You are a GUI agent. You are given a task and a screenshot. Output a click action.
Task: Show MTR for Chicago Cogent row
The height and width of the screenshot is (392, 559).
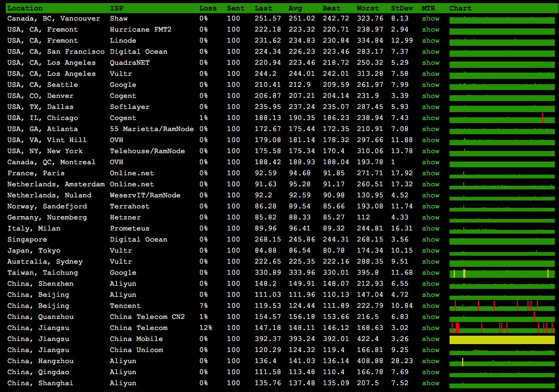(x=431, y=118)
